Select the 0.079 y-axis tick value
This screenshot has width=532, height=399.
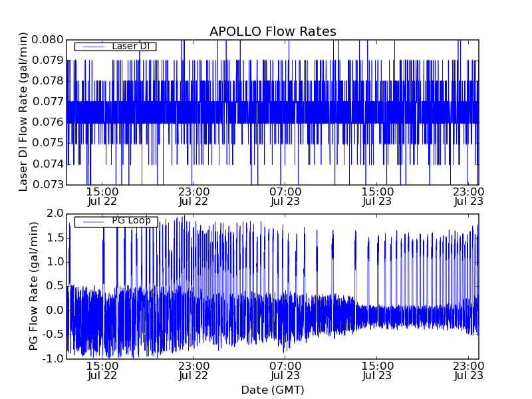coord(47,61)
